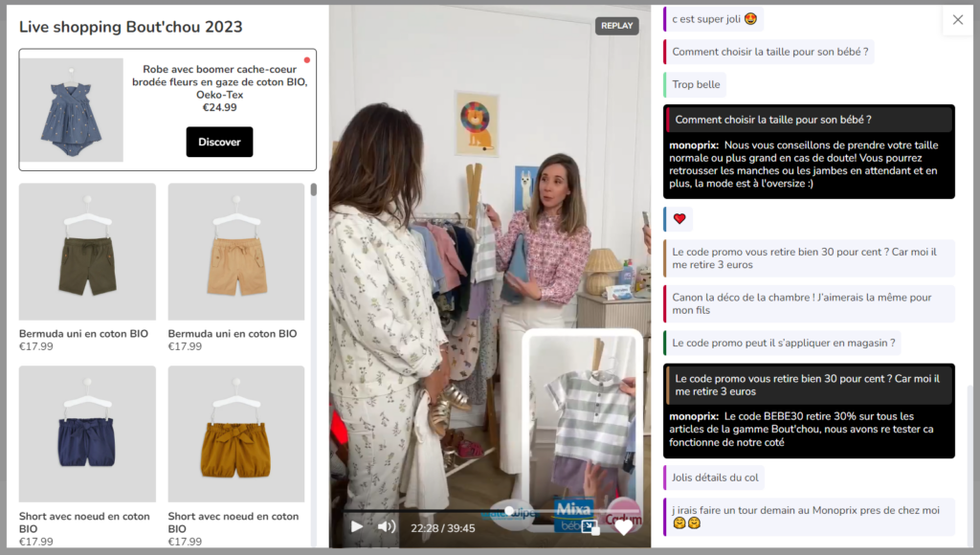Close the live shopping overlay
Viewport: 980px width, 555px height.
pyautogui.click(x=957, y=20)
